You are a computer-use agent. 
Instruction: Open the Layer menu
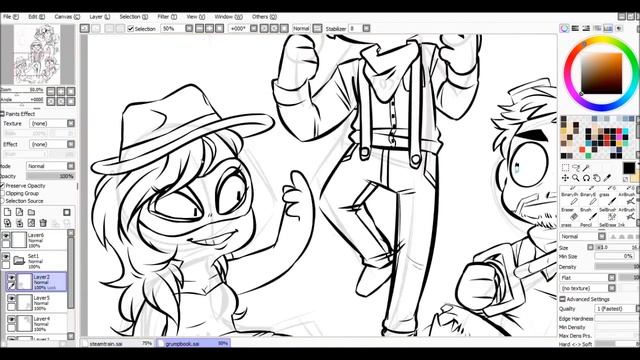pyautogui.click(x=100, y=17)
